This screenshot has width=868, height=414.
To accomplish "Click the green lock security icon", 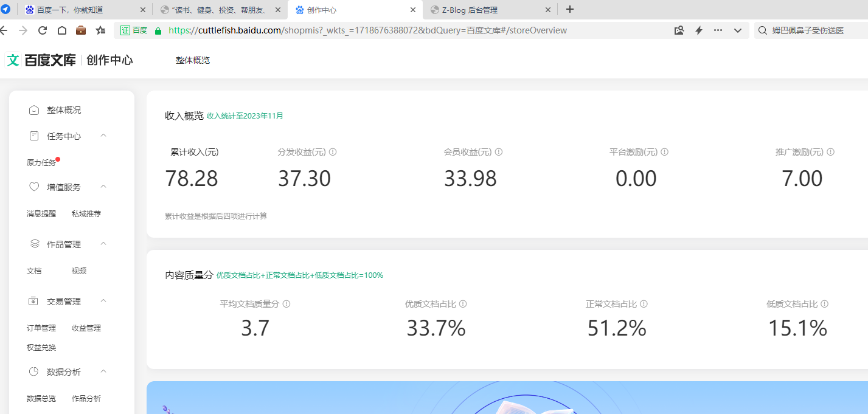I will coord(158,30).
